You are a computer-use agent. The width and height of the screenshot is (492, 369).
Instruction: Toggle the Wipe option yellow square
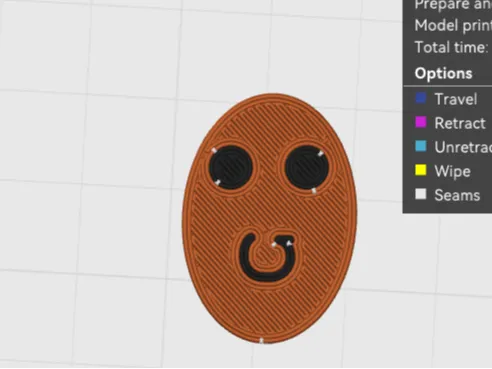click(421, 170)
